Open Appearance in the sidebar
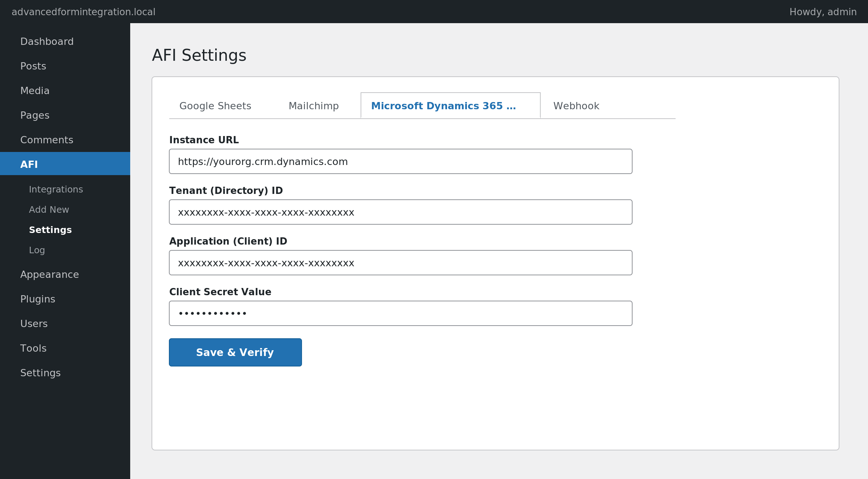 (65, 275)
